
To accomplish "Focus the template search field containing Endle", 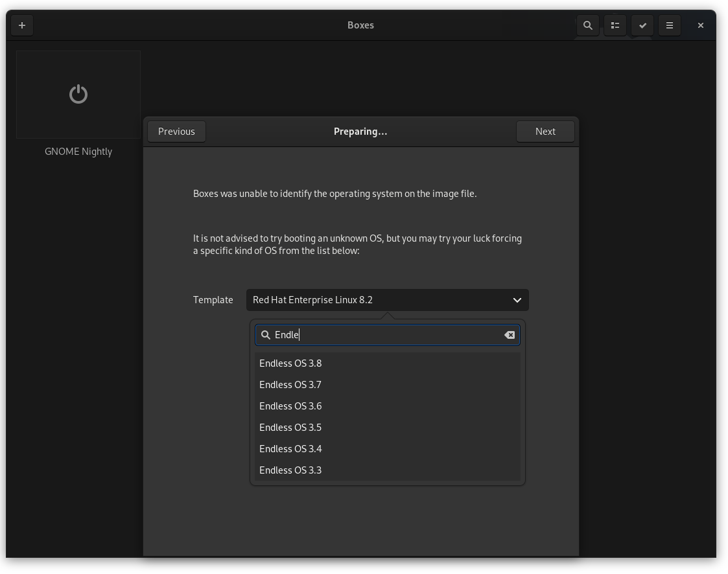I will pyautogui.click(x=387, y=335).
